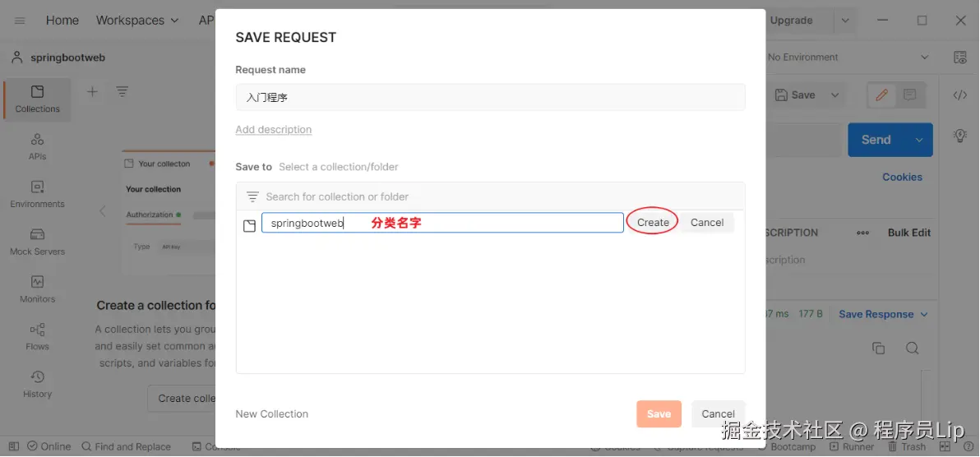Click the Create collection button in the background
Screen dimensions: 980x457
pos(182,399)
